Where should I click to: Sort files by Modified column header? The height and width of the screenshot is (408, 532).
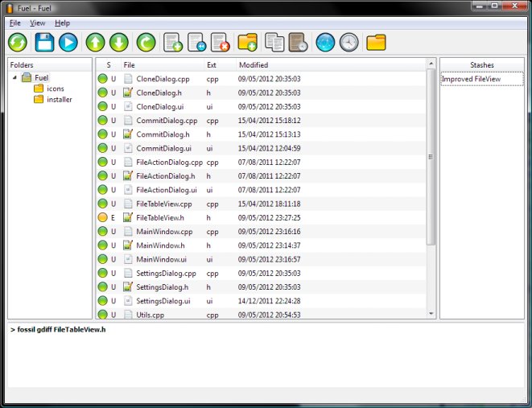pos(254,64)
